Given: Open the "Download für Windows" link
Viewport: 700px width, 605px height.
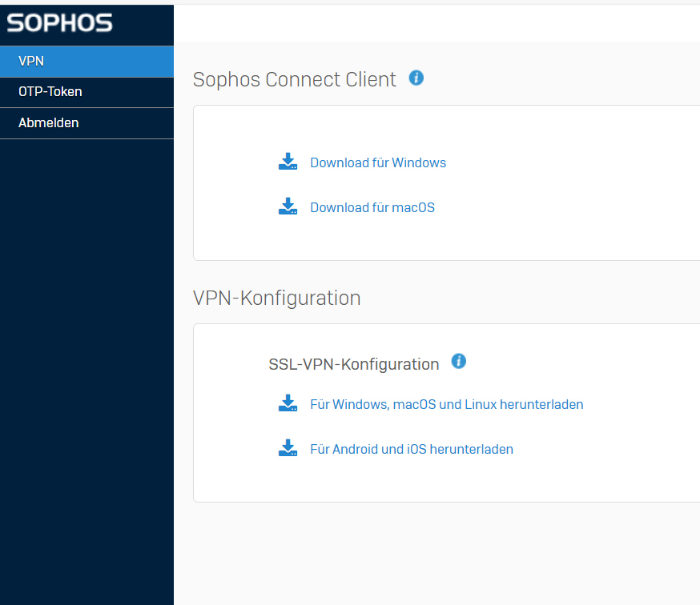Looking at the screenshot, I should click(378, 162).
